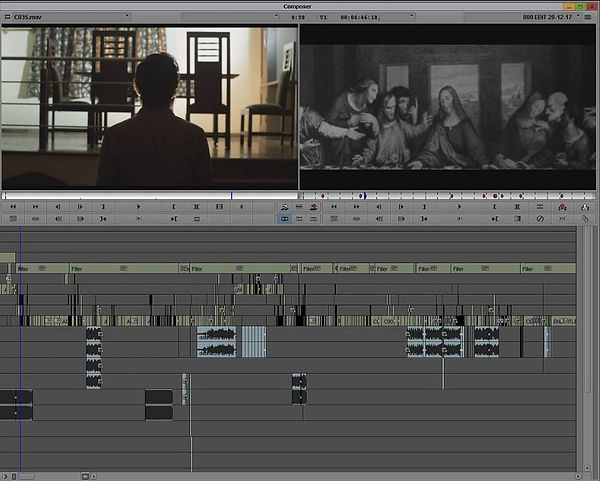Click the yellow segment-mode icon at toolbar's right end
This screenshot has height=481, width=600.
585,207
